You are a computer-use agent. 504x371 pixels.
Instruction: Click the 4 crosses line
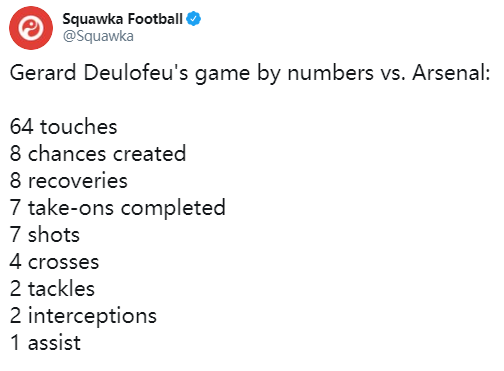[55, 262]
